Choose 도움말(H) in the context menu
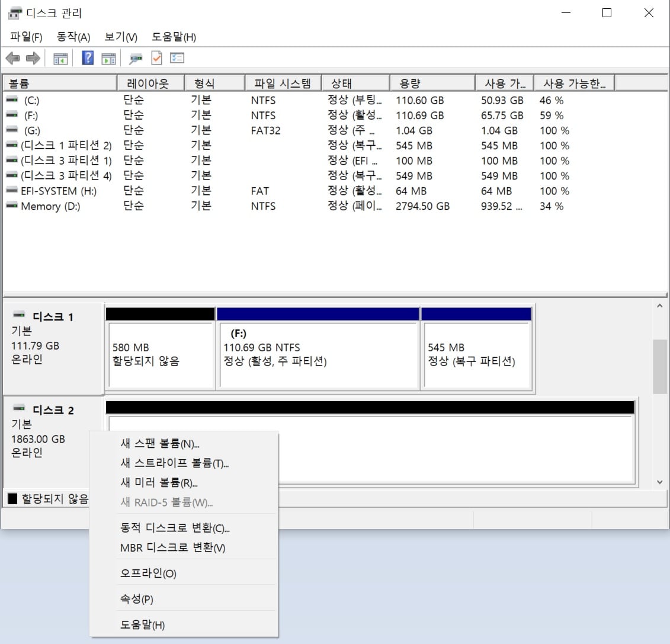 point(184,625)
